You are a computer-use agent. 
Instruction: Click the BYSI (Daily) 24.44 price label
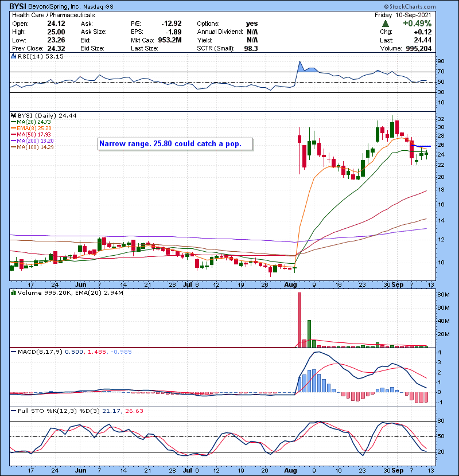pyautogui.click(x=47, y=116)
